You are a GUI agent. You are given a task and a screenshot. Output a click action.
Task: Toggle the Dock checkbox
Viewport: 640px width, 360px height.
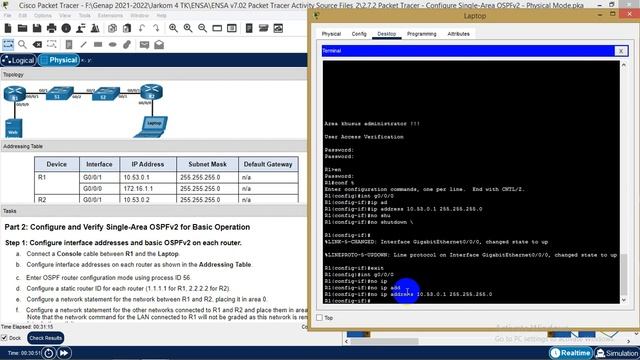(4, 338)
